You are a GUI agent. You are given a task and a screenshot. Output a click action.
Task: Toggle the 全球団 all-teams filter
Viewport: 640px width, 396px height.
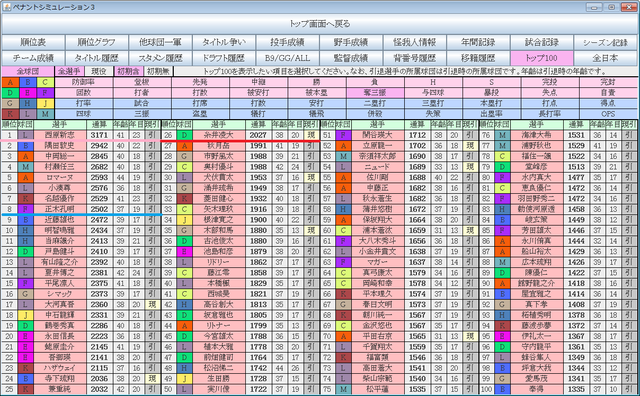(28, 71)
